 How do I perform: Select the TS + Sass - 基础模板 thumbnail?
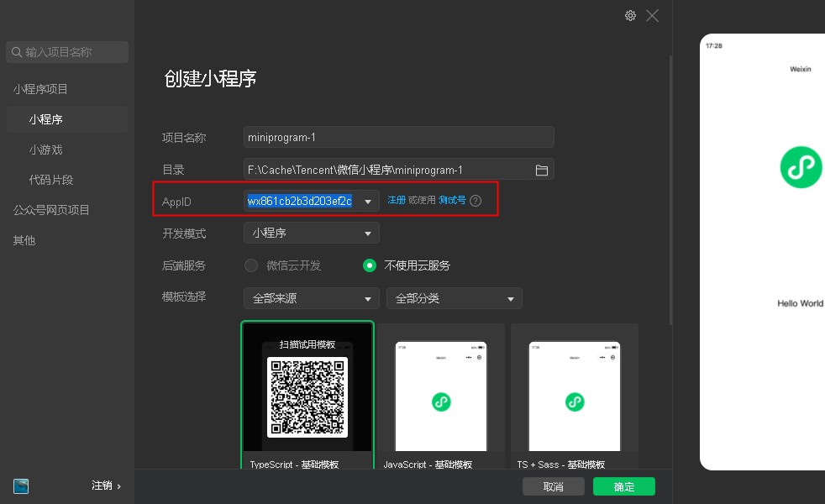coord(575,396)
